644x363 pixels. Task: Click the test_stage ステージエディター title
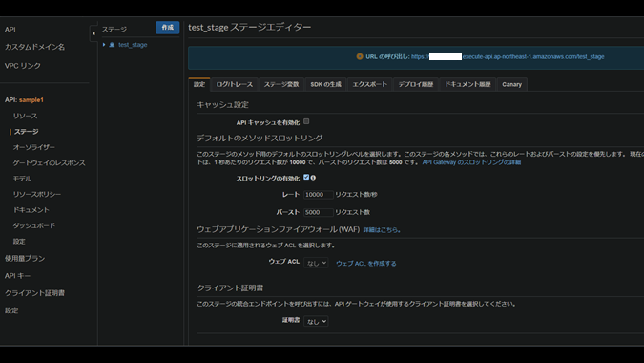[x=250, y=27]
